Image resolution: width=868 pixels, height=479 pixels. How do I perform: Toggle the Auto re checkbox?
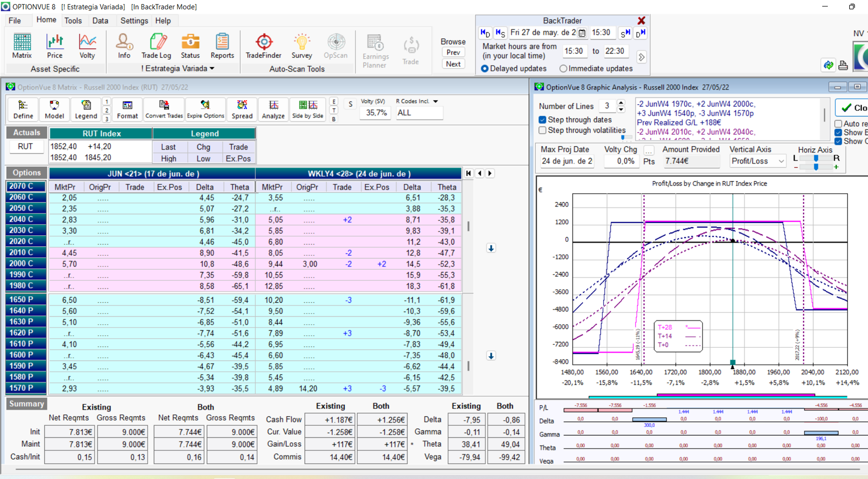[x=838, y=124]
